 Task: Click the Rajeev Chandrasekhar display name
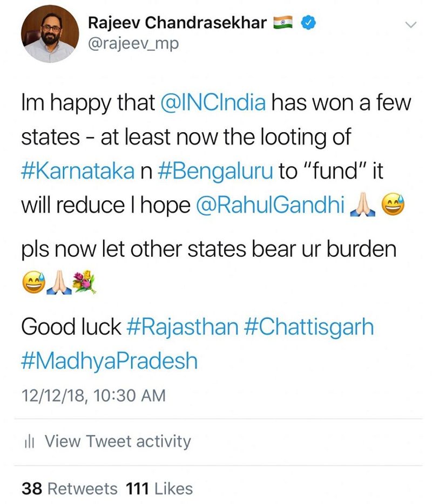coord(177,23)
